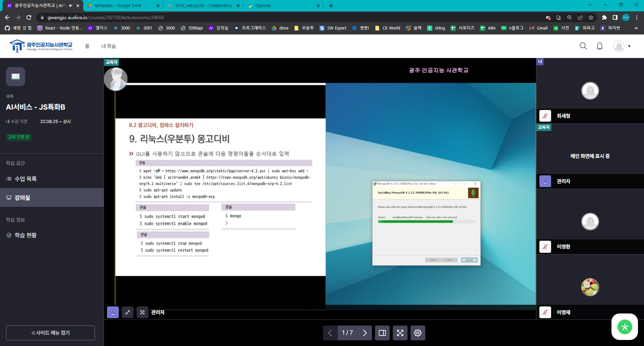Open 내 학습 in top navigation
This screenshot has width=644, height=346.
(108, 46)
